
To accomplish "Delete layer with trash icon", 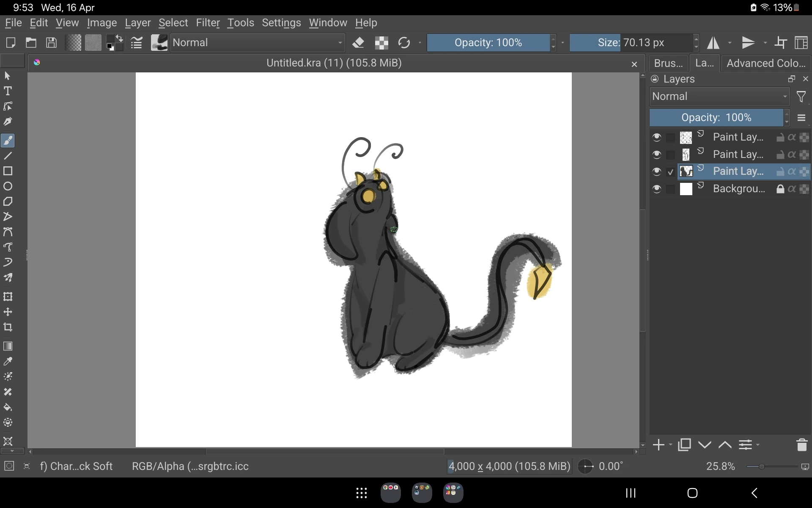I will 801,445.
